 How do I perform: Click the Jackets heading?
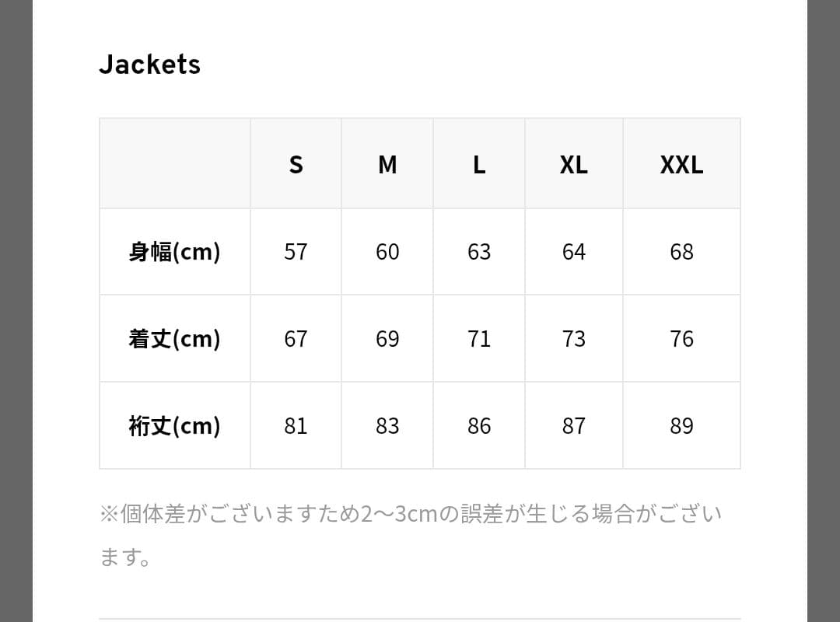(x=149, y=65)
